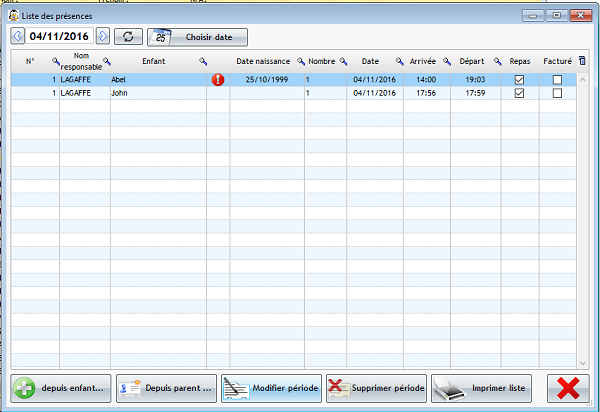Click the Depuis parent button
The image size is (600, 412).
(165, 388)
